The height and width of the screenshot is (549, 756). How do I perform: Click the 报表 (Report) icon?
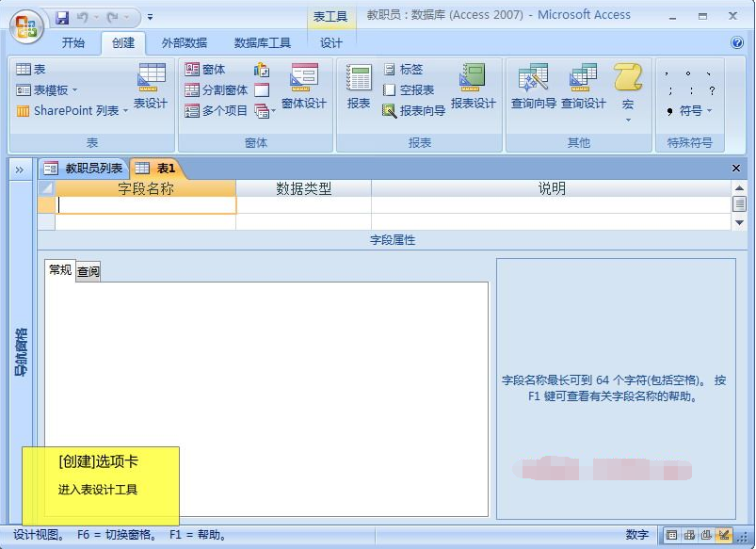[x=359, y=86]
